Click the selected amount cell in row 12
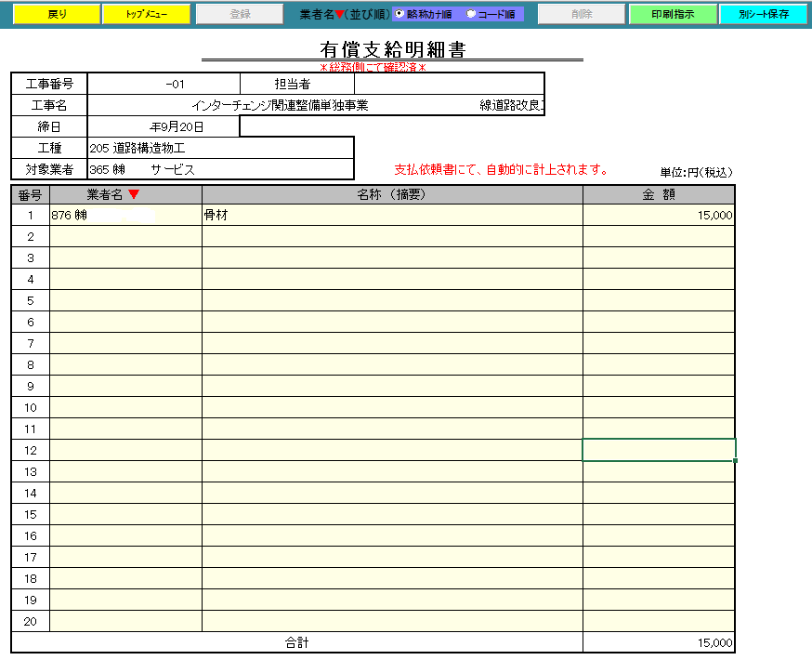The image size is (812, 660). pyautogui.click(x=659, y=450)
